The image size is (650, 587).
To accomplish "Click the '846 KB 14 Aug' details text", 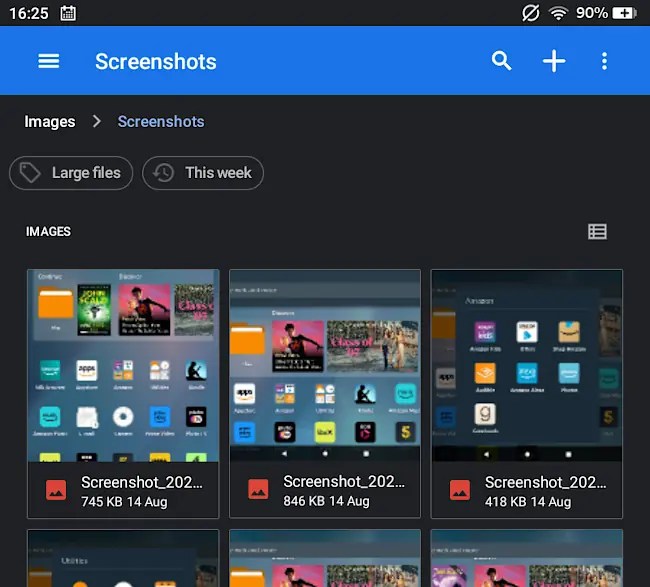I will point(326,501).
